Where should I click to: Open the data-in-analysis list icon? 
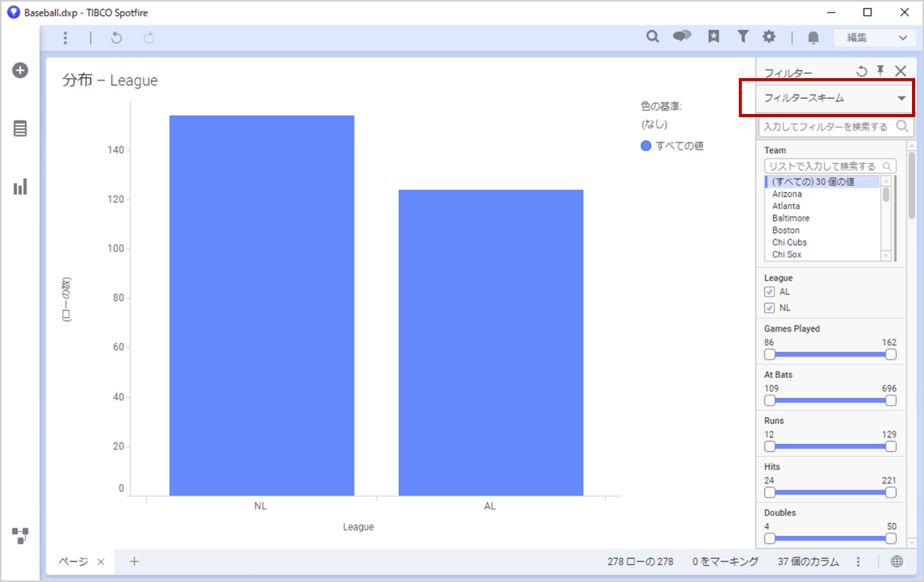click(20, 128)
